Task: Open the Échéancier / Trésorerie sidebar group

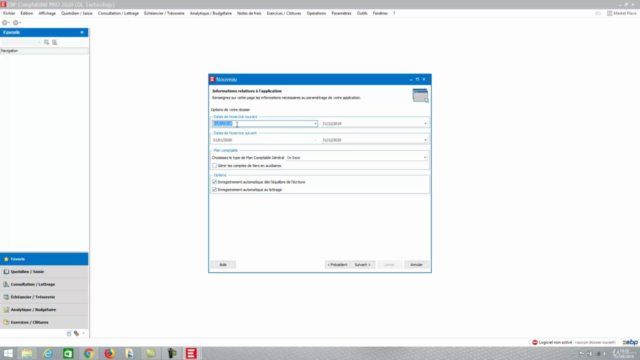Action: 44,297
